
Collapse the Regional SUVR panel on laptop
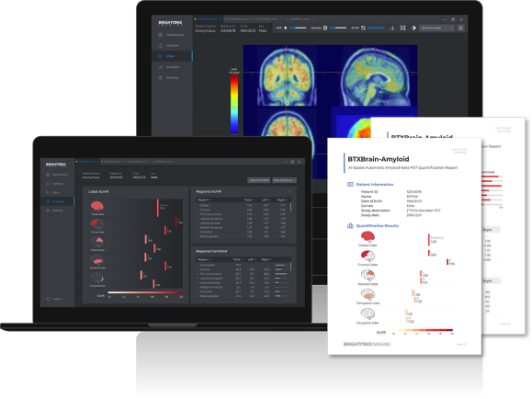click(289, 191)
